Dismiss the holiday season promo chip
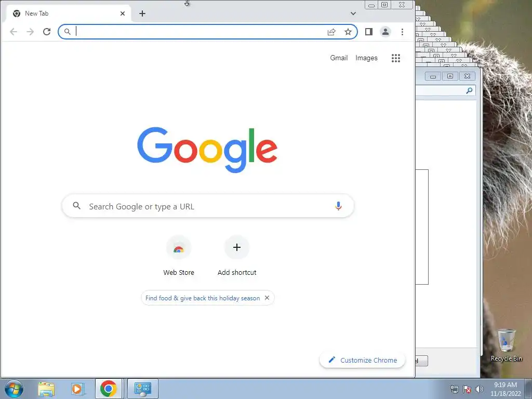The height and width of the screenshot is (399, 532). click(267, 298)
